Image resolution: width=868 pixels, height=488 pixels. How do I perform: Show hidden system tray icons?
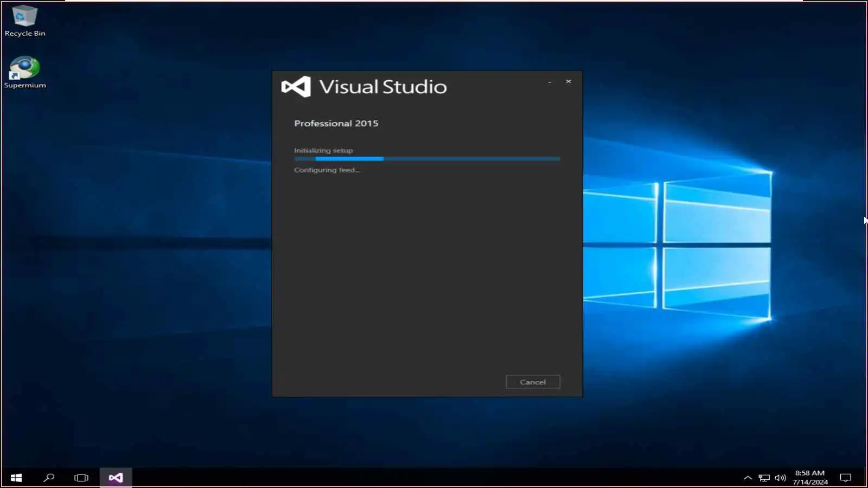point(748,478)
